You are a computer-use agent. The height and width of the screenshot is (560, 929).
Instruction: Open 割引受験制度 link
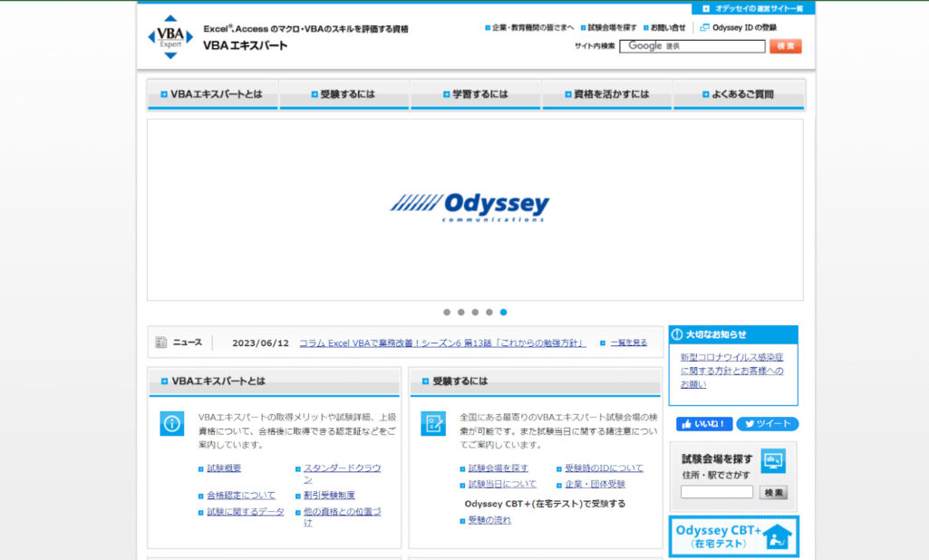[329, 496]
